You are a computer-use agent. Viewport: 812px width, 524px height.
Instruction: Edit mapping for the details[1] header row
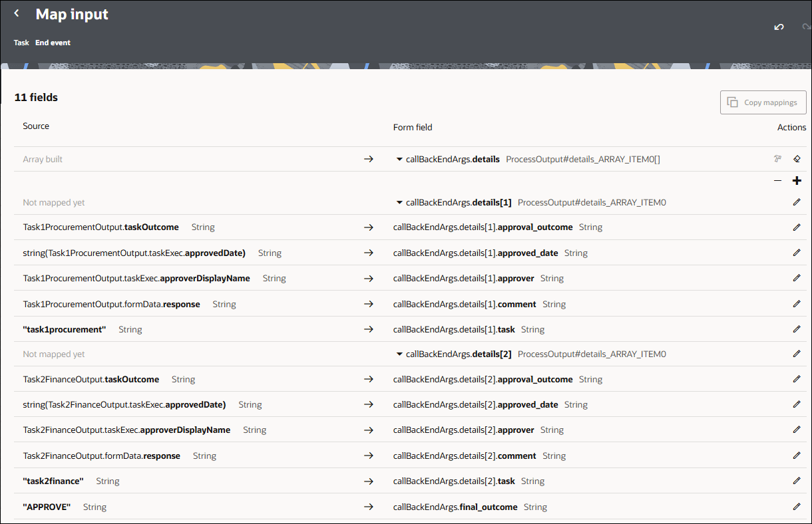pos(797,202)
